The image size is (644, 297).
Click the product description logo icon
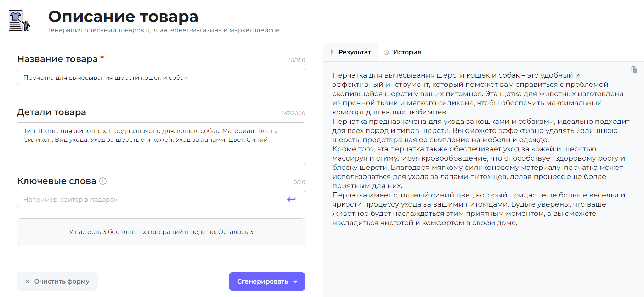(19, 21)
